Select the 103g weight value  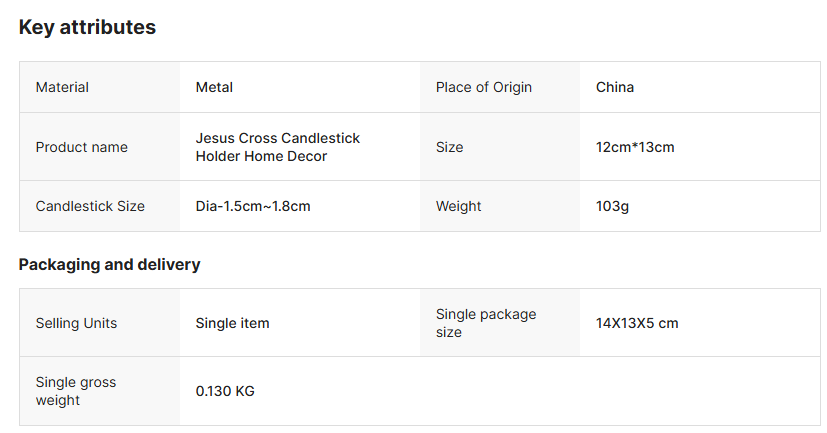coord(612,206)
